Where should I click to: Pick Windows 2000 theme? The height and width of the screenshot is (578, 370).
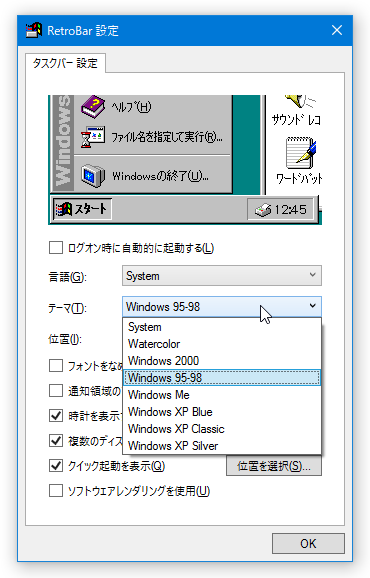(x=222, y=361)
